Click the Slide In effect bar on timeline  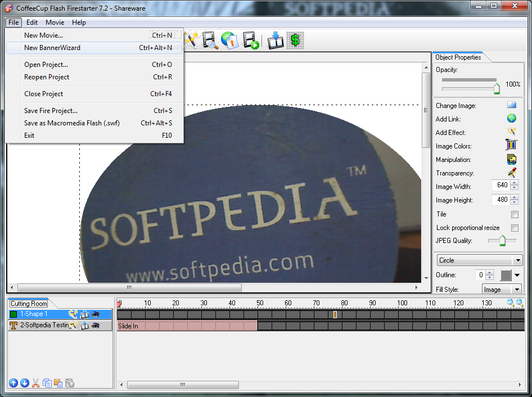pos(187,326)
